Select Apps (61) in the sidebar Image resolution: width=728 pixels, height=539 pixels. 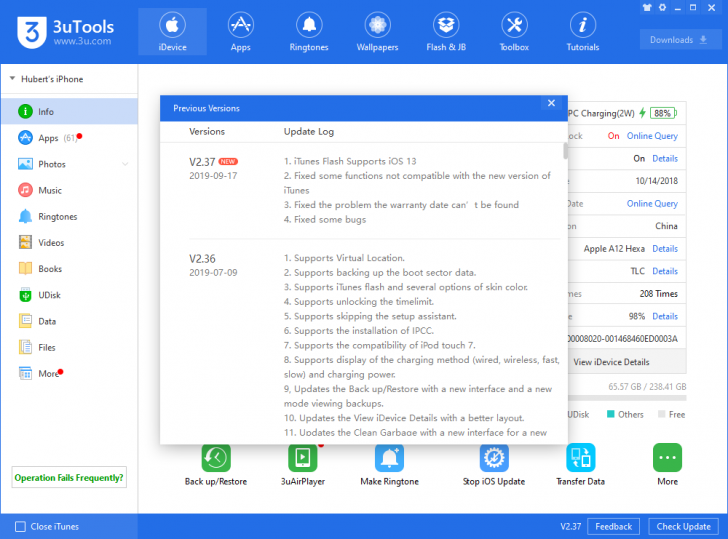[x=69, y=138]
